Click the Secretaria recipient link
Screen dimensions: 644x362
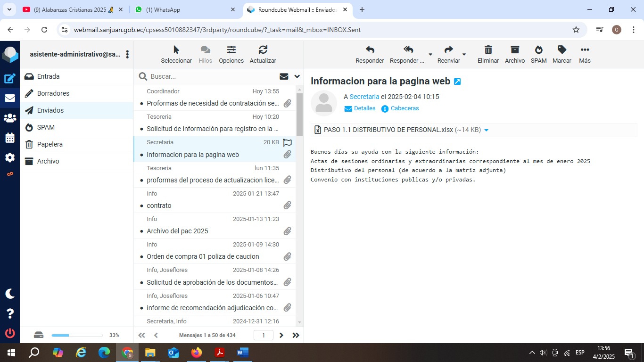point(364,97)
